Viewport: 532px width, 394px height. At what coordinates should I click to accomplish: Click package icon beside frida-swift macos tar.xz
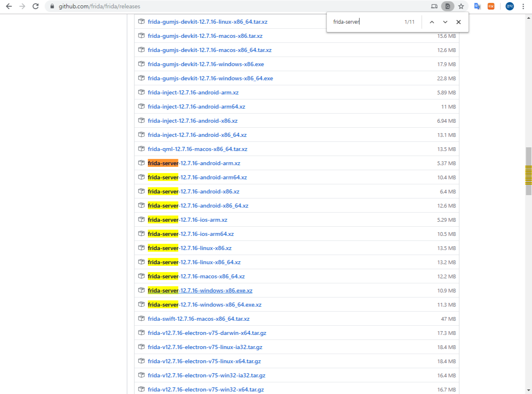pyautogui.click(x=141, y=319)
